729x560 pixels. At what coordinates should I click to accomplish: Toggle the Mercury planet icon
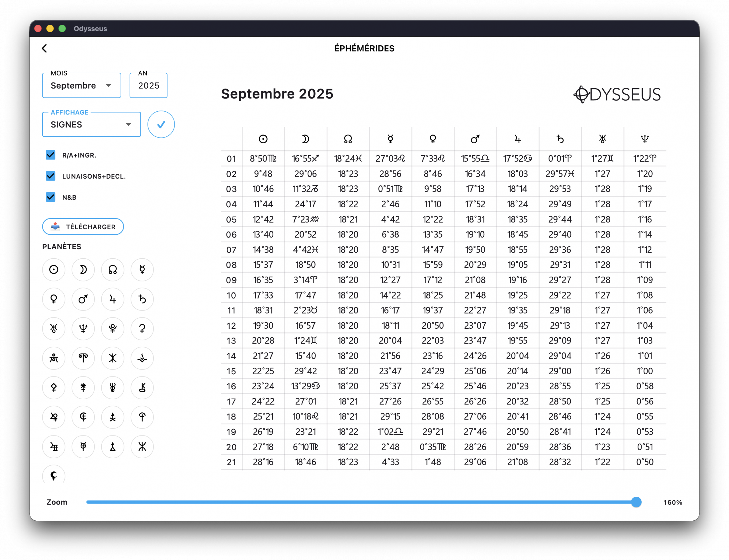pyautogui.click(x=142, y=269)
